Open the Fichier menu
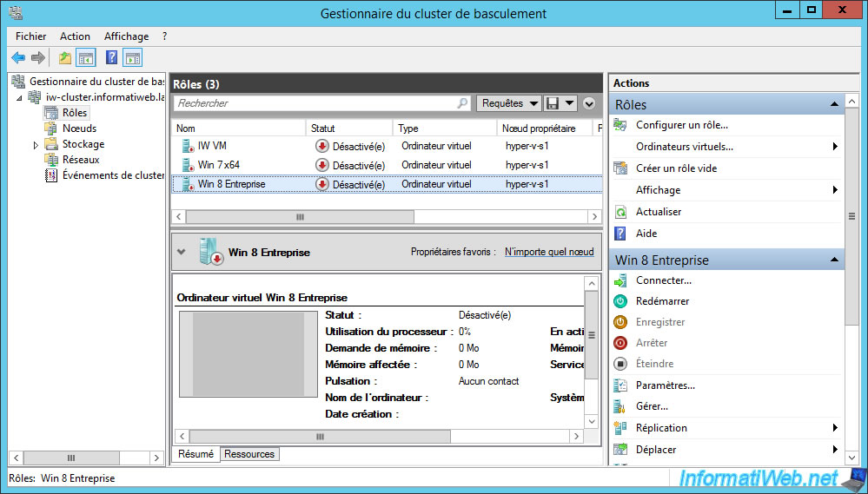This screenshot has width=868, height=494. [x=31, y=36]
